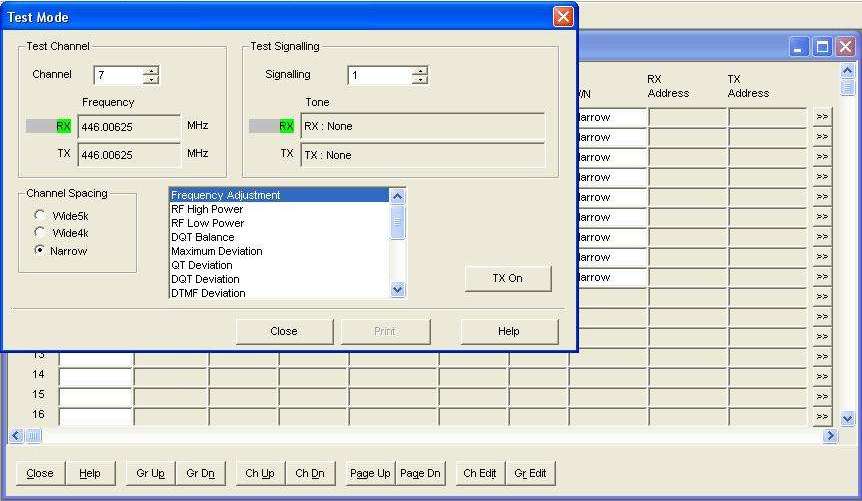Click the Close button in Test Mode
Screen dimensions: 862x501
pyautogui.click(x=283, y=332)
